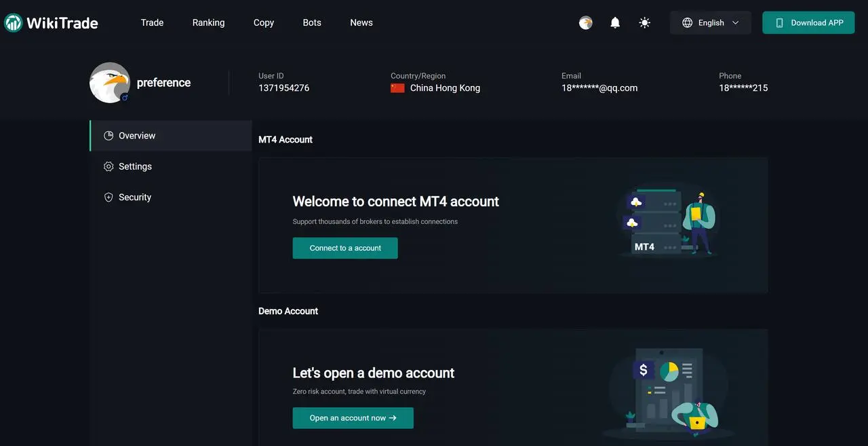The height and width of the screenshot is (446, 868).
Task: Click the demo account dollar illustration
Action: point(668,394)
